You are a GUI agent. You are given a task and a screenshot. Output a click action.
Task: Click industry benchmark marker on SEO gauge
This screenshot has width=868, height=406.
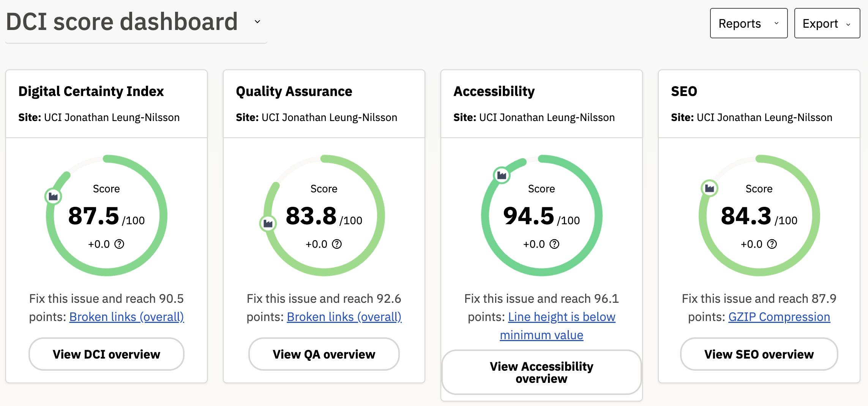click(x=709, y=188)
